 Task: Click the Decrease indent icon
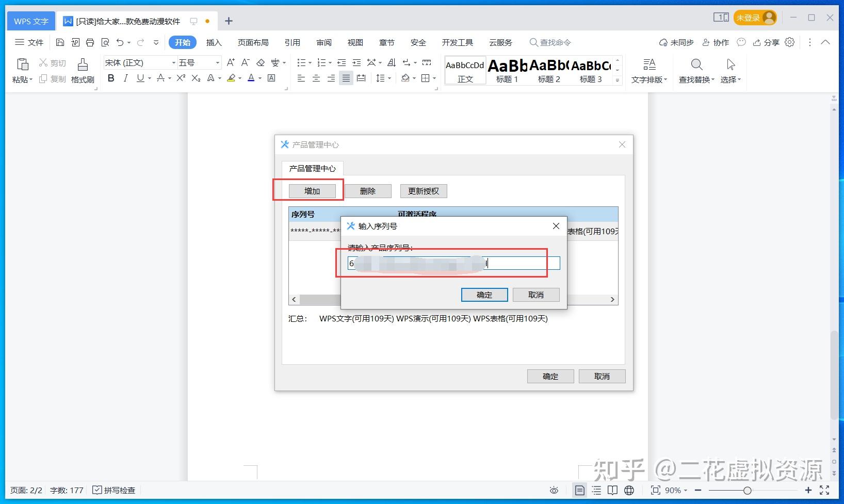click(x=342, y=62)
